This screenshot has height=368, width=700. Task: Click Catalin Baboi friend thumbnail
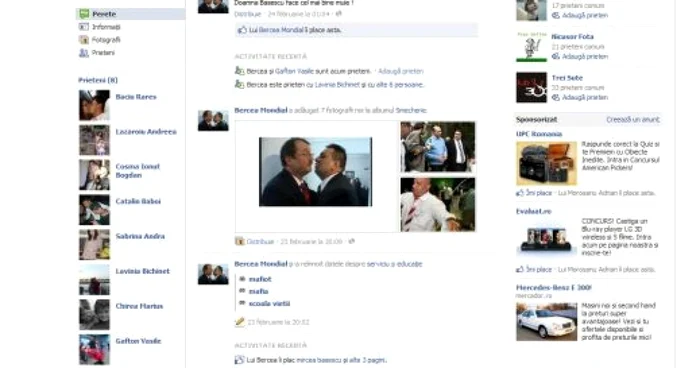[94, 209]
